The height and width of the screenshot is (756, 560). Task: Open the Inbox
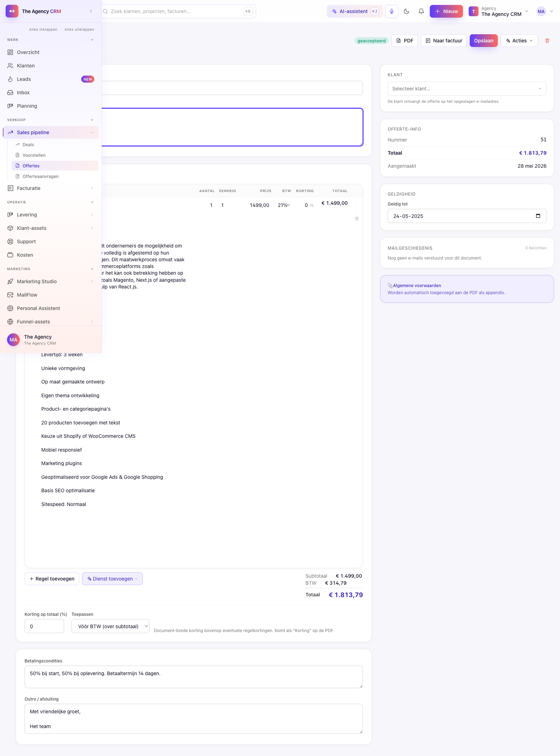[x=51, y=93]
